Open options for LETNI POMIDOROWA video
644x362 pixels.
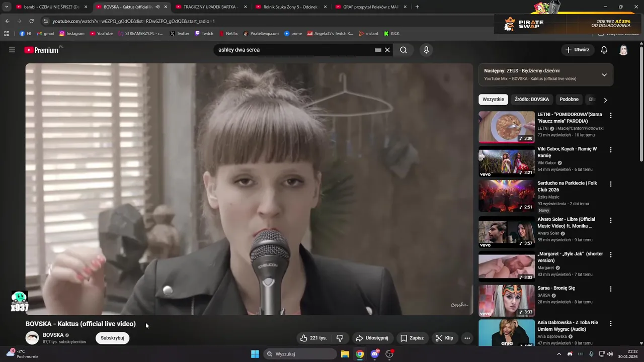pyautogui.click(x=611, y=115)
